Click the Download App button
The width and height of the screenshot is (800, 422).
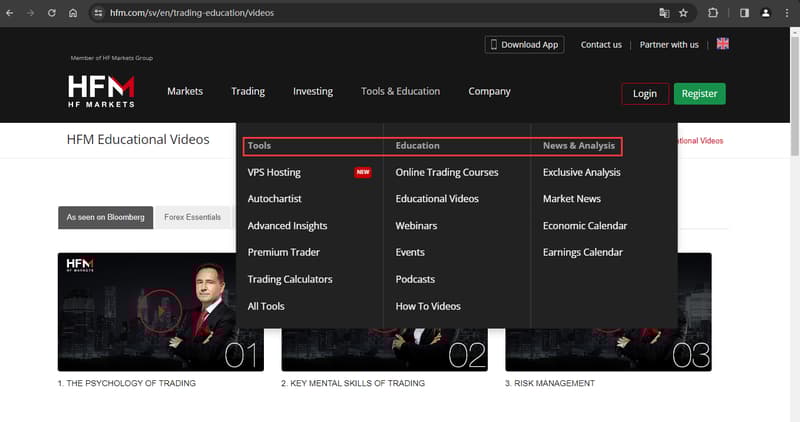(x=524, y=44)
